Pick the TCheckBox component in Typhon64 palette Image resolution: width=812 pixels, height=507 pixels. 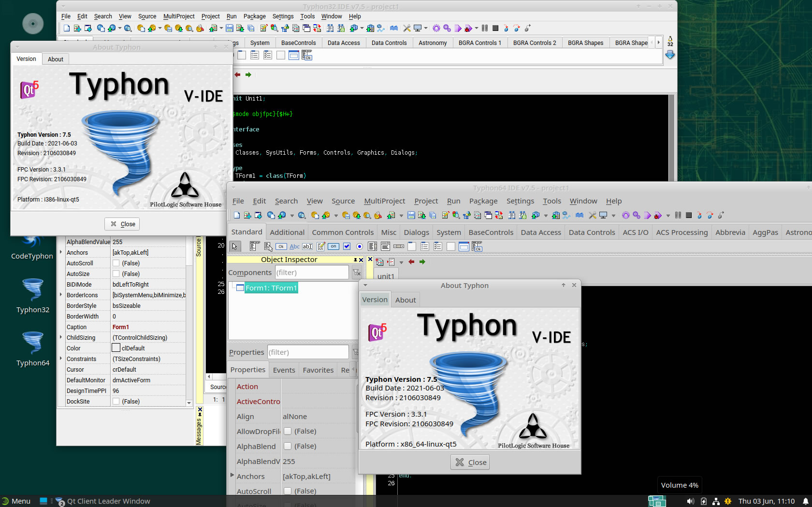click(x=347, y=246)
